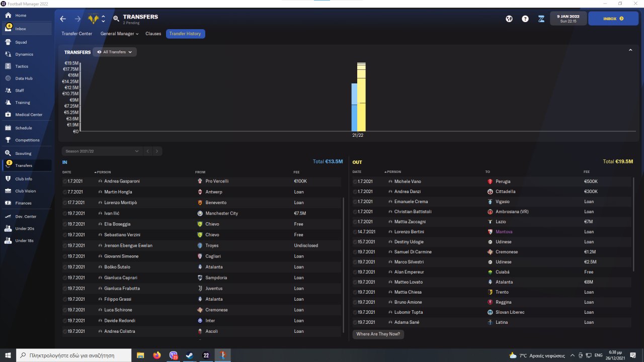Open Transfers in the sidebar menu
The width and height of the screenshot is (644, 362).
coord(27,165)
